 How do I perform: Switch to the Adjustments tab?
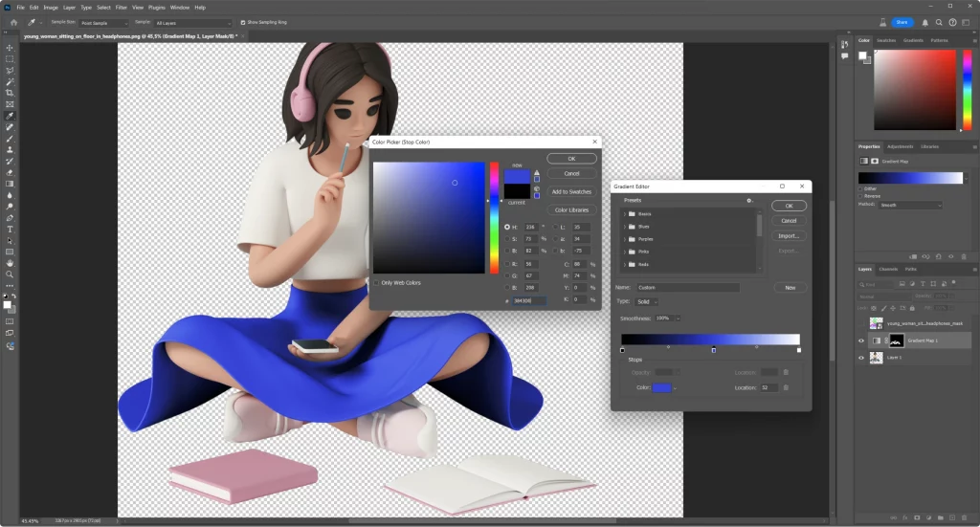900,146
